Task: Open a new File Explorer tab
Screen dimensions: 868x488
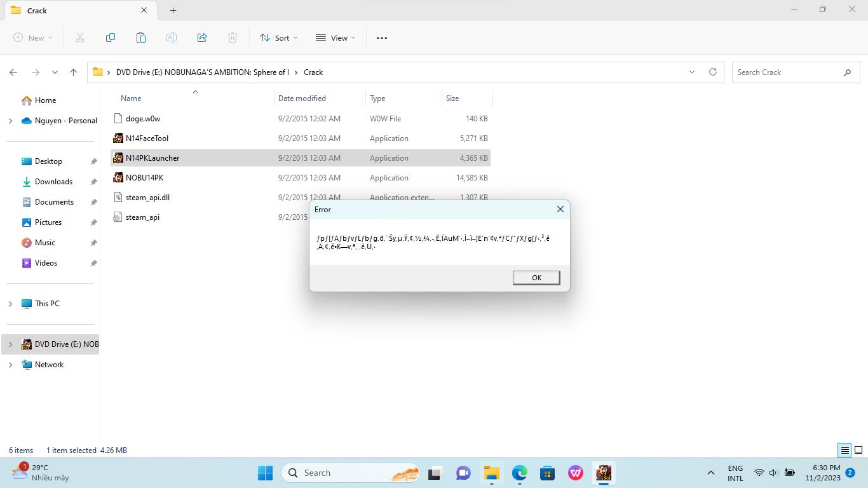Action: point(173,10)
